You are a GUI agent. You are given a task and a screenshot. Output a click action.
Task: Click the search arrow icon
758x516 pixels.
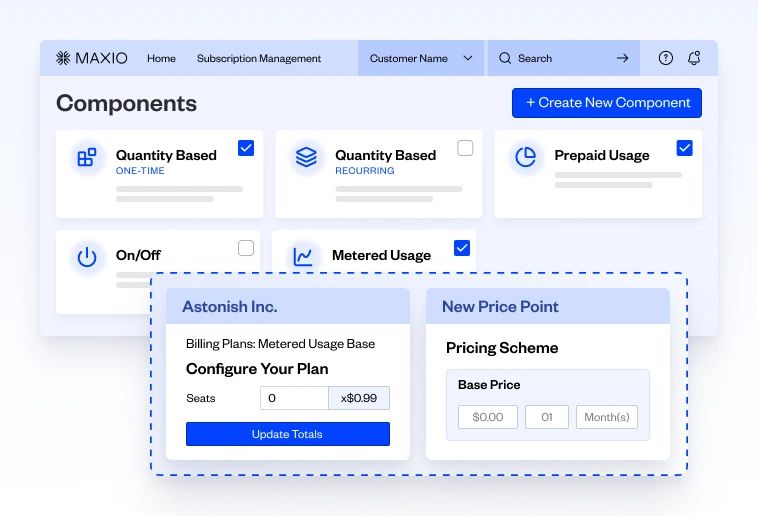pyautogui.click(x=622, y=58)
